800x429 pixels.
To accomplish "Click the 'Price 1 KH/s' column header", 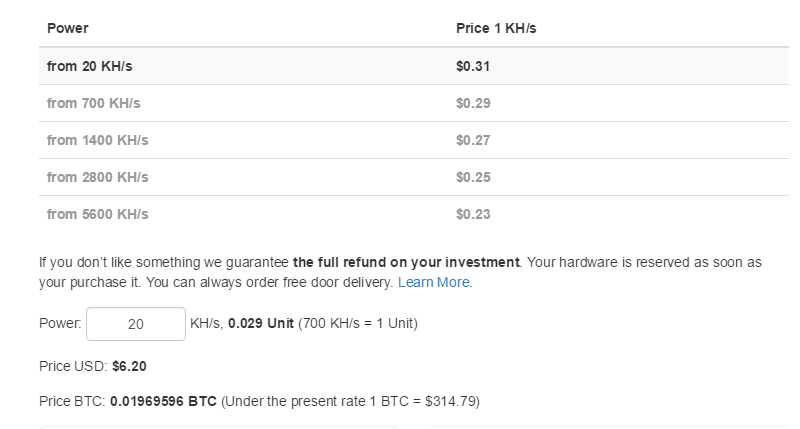I will click(496, 29).
